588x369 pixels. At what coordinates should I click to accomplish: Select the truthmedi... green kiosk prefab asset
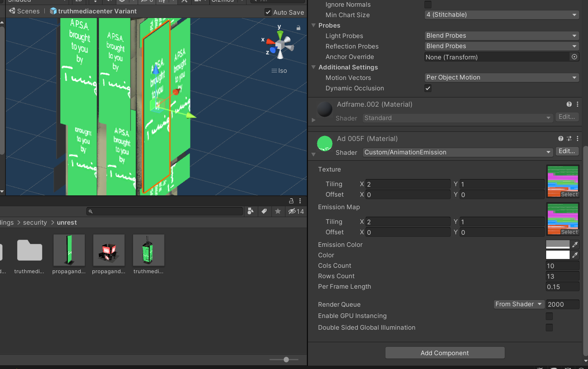point(149,254)
